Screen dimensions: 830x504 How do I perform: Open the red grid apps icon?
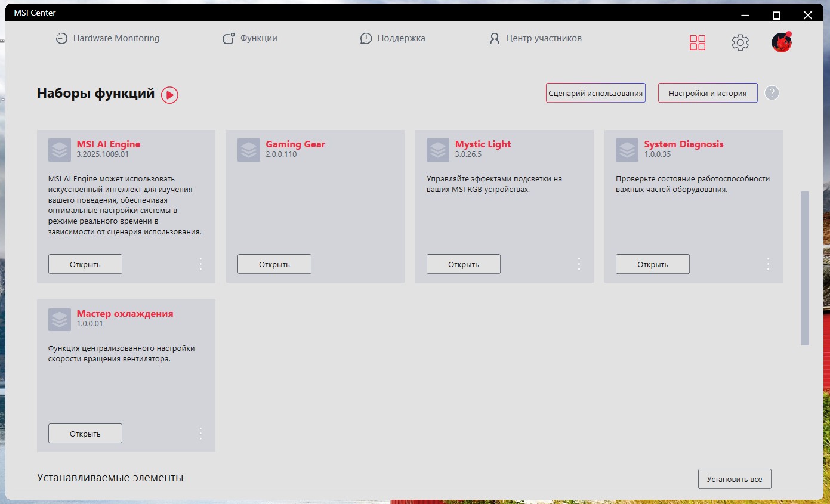698,42
